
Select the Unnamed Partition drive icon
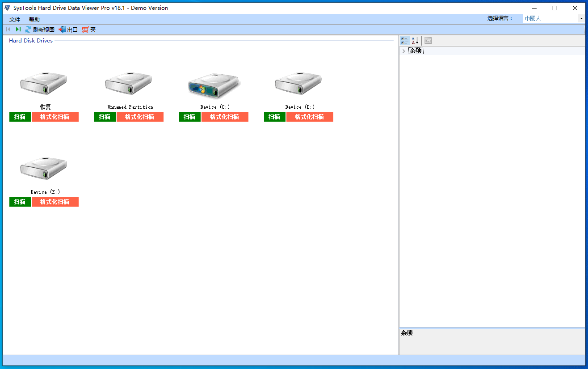pyautogui.click(x=129, y=84)
